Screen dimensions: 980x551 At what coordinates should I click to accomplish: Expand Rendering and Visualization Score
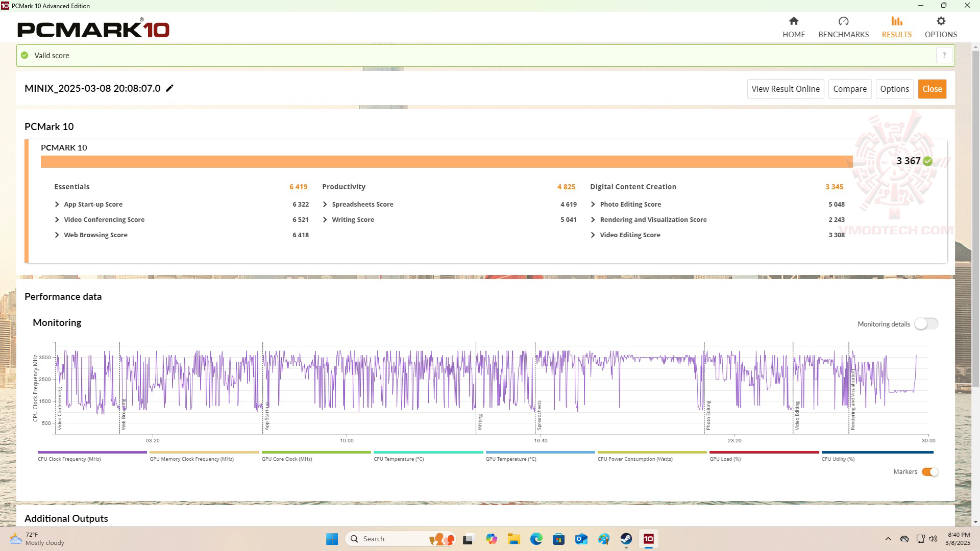tap(593, 219)
